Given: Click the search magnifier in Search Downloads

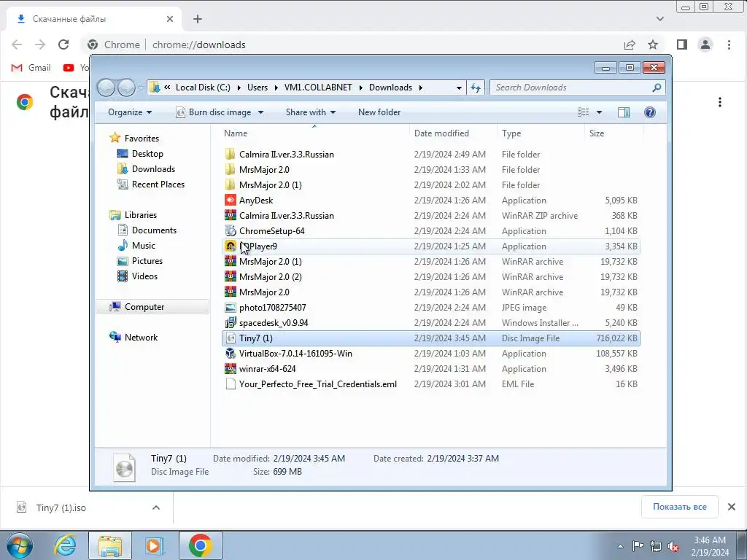Looking at the screenshot, I should pyautogui.click(x=657, y=87).
